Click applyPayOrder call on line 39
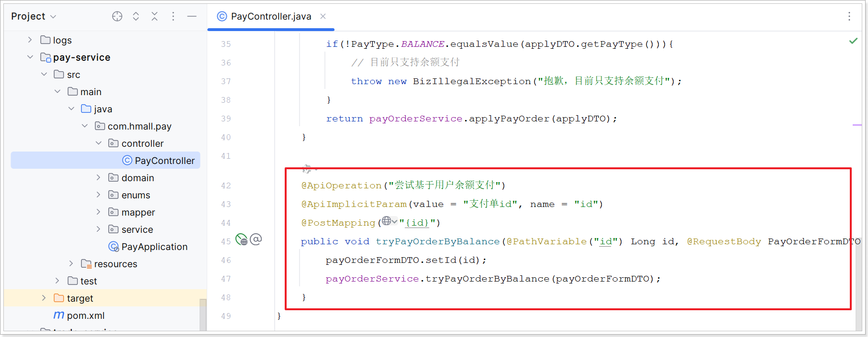868x337 pixels. pos(509,119)
